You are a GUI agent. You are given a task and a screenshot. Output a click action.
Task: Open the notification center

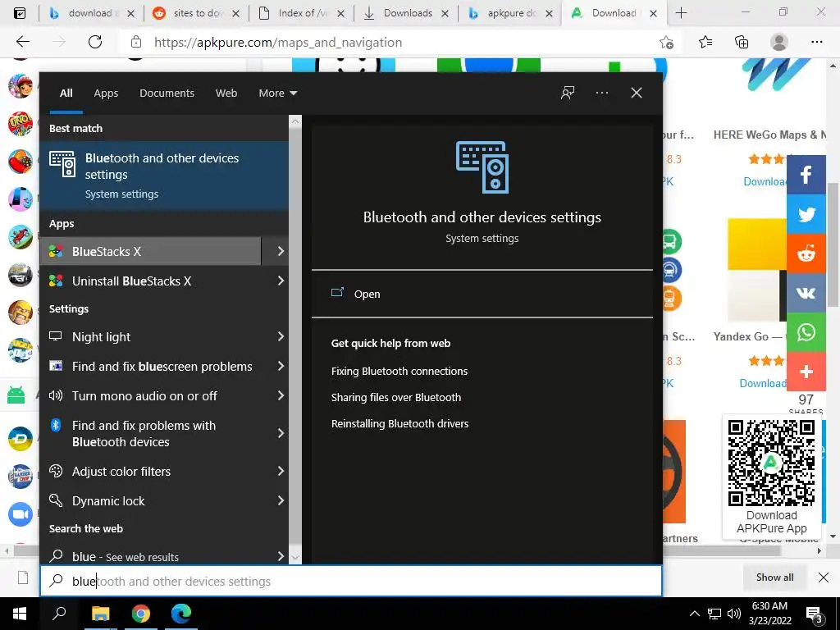click(815, 614)
